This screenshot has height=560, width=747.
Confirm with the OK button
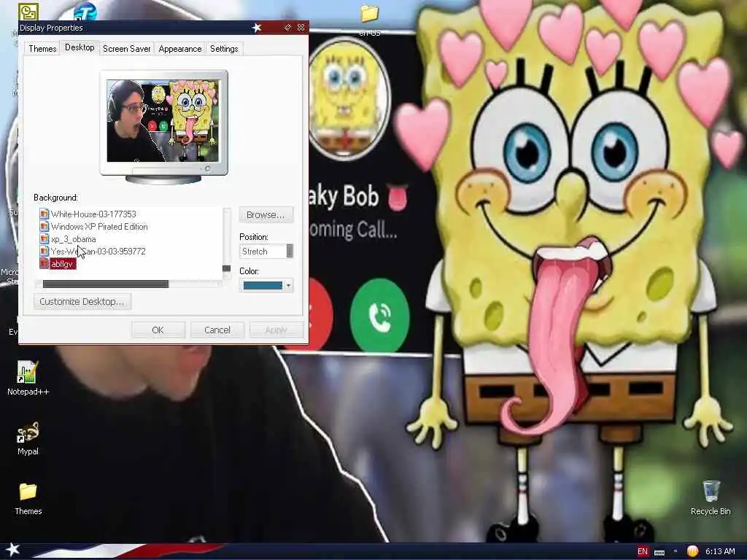(158, 330)
